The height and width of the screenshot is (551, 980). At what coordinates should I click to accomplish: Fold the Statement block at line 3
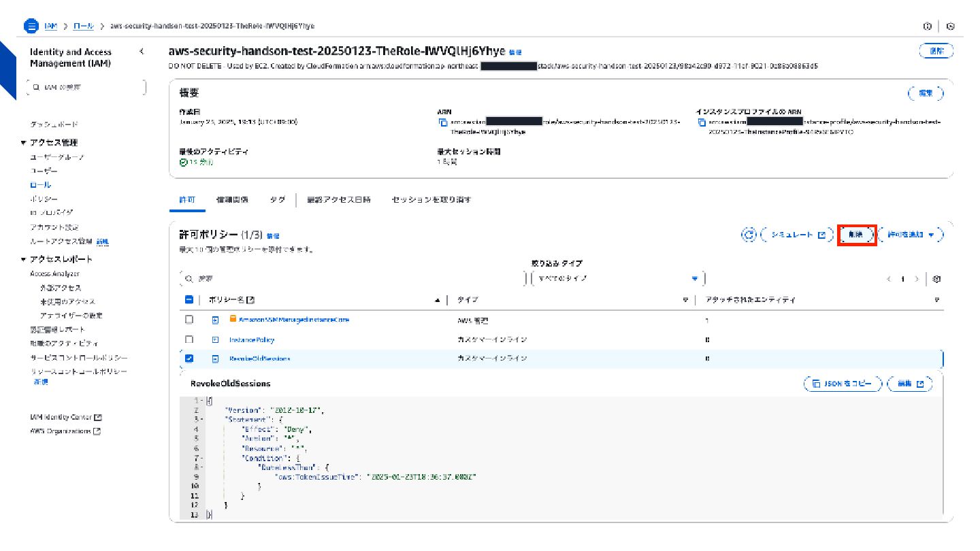202,420
